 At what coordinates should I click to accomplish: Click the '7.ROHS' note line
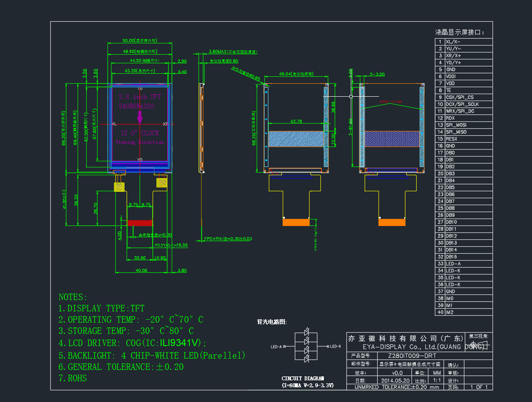(73, 378)
